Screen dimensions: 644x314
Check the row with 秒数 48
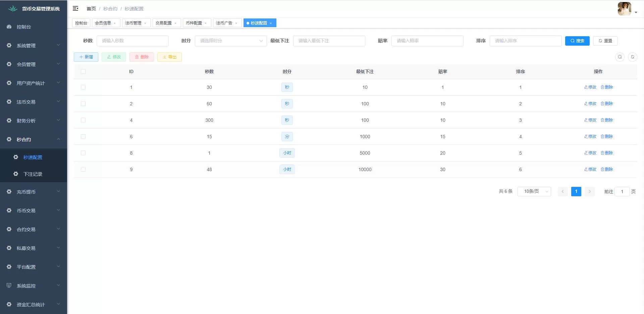point(83,169)
